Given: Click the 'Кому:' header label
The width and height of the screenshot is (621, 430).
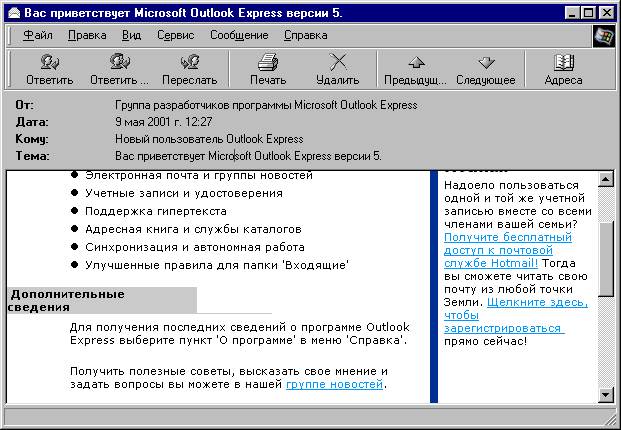Looking at the screenshot, I should [x=32, y=139].
